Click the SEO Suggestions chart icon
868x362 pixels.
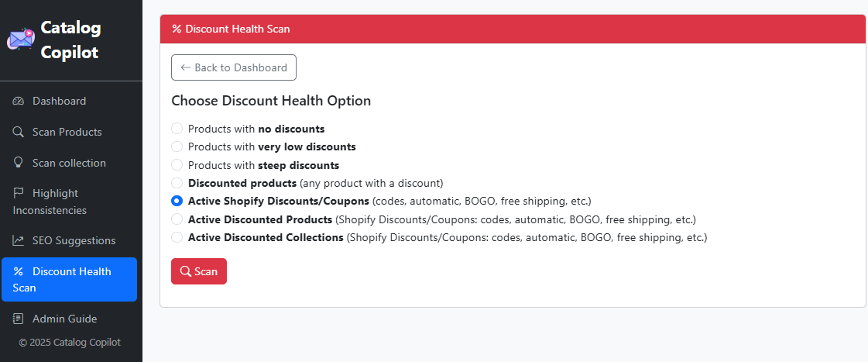tap(19, 241)
